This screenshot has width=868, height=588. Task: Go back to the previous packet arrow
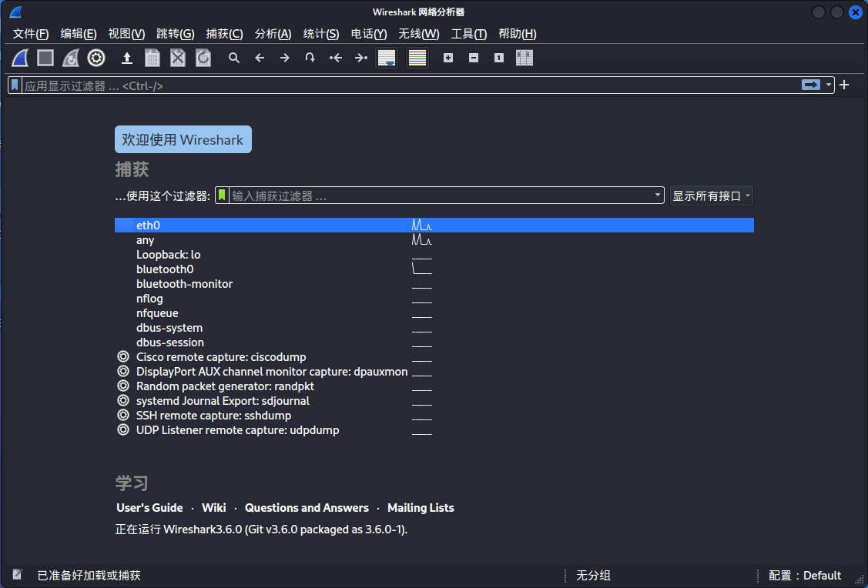pos(260,58)
